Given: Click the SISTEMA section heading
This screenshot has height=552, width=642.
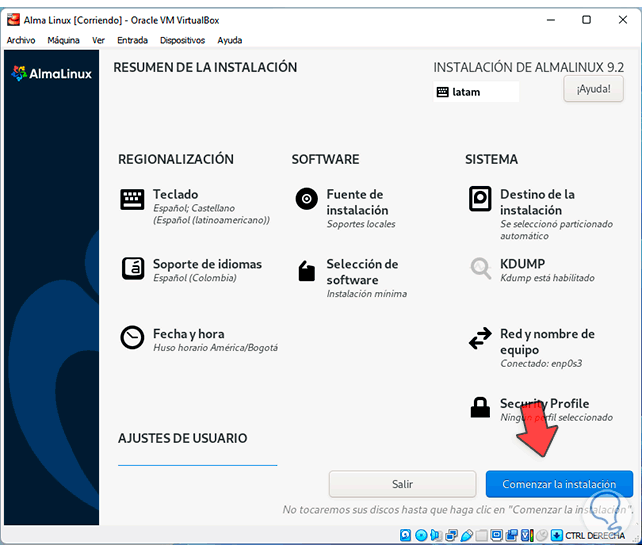Looking at the screenshot, I should click(491, 159).
